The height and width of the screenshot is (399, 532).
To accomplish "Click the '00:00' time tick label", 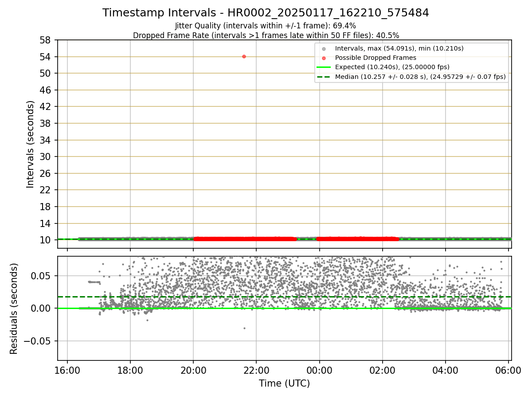I will point(320,371).
